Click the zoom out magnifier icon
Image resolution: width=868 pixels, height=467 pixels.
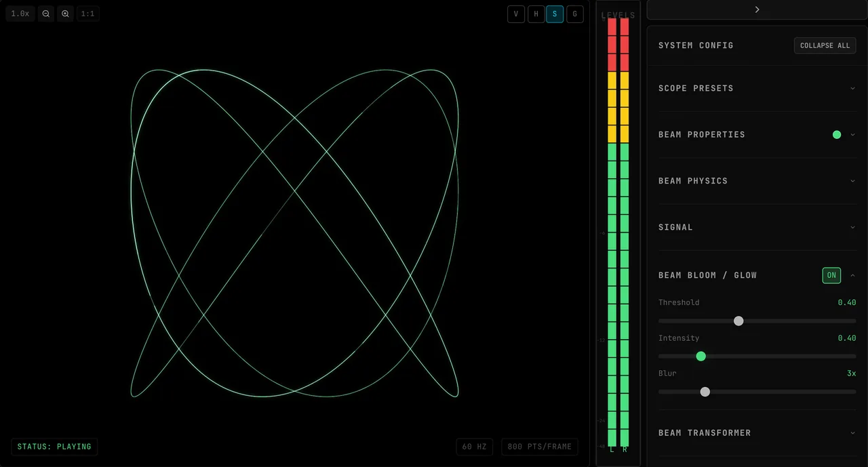pyautogui.click(x=46, y=14)
